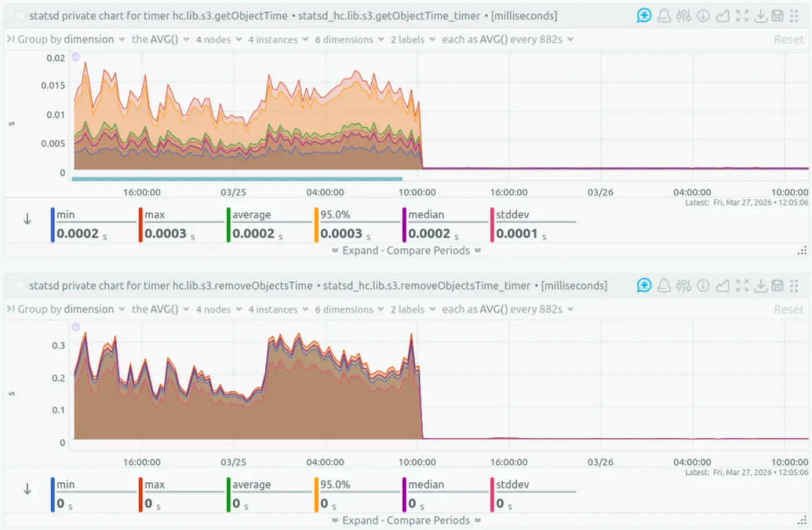Change chart type using the area chart icon

tap(723, 16)
